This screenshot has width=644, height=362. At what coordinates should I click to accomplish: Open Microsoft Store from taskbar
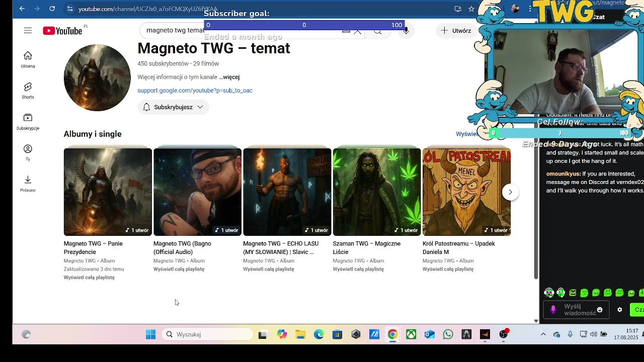[337, 334]
